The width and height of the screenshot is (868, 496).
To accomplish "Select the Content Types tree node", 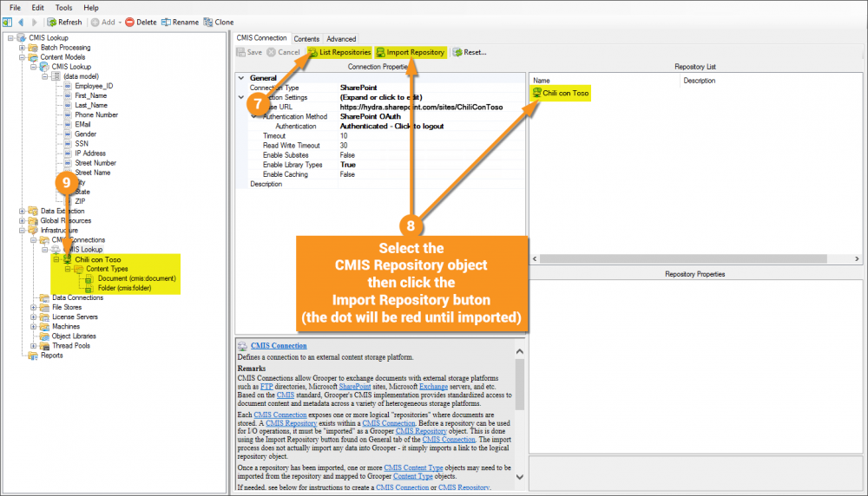I will pos(106,269).
